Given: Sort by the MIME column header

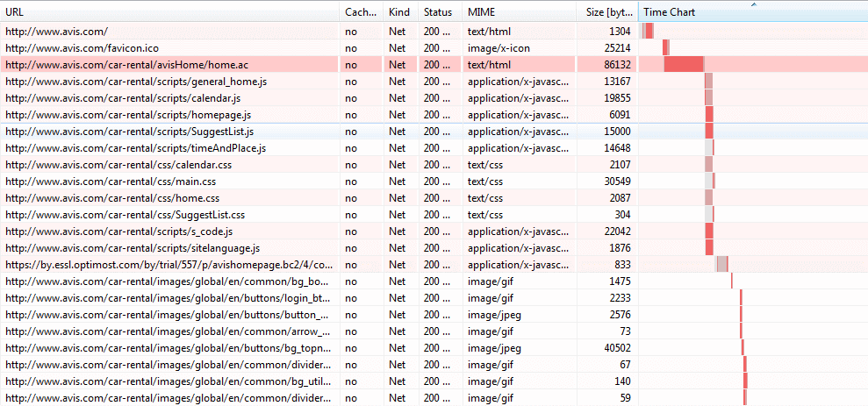Looking at the screenshot, I should 520,11.
